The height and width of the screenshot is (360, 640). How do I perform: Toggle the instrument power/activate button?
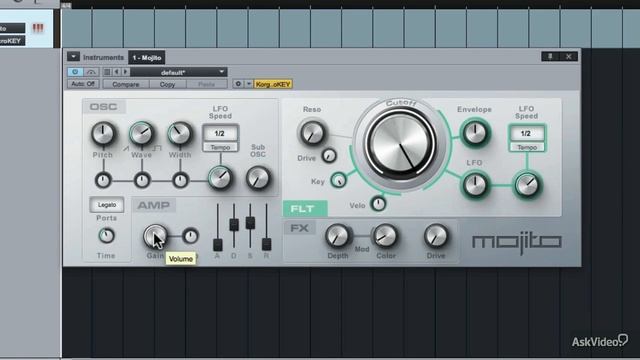75,72
